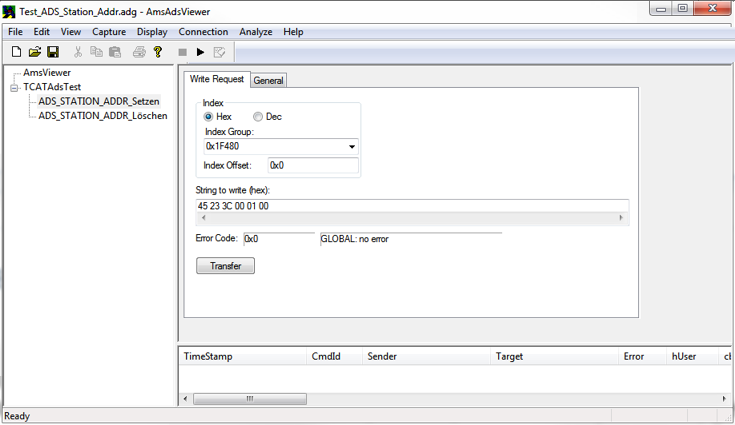Open the Index Group dropdown
Image resolution: width=735 pixels, height=425 pixels.
click(352, 147)
